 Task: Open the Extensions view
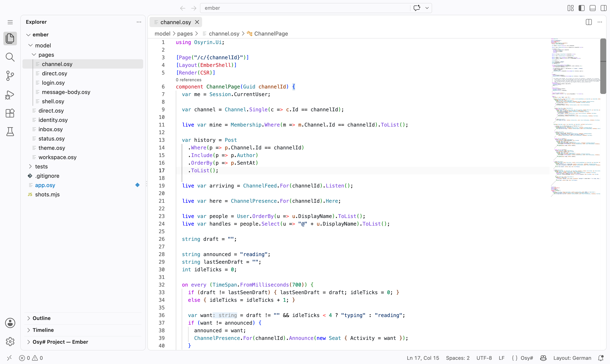click(x=10, y=113)
